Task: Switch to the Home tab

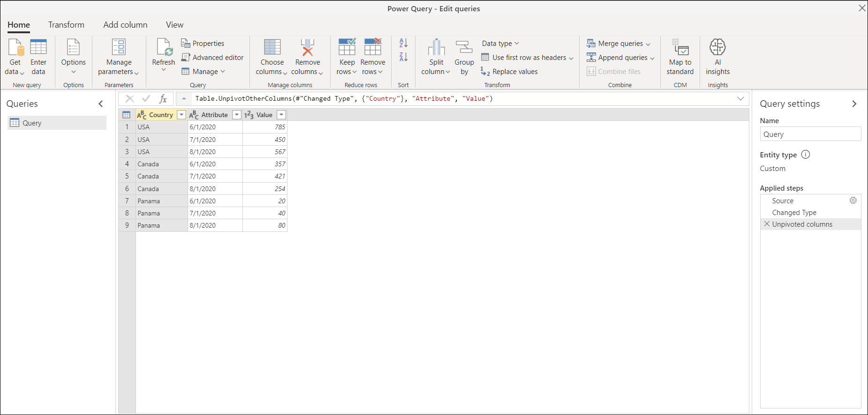Action: point(19,25)
